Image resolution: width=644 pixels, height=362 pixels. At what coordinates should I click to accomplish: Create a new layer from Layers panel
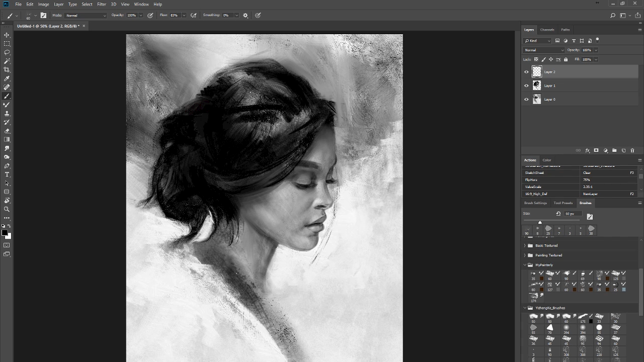pos(623,150)
